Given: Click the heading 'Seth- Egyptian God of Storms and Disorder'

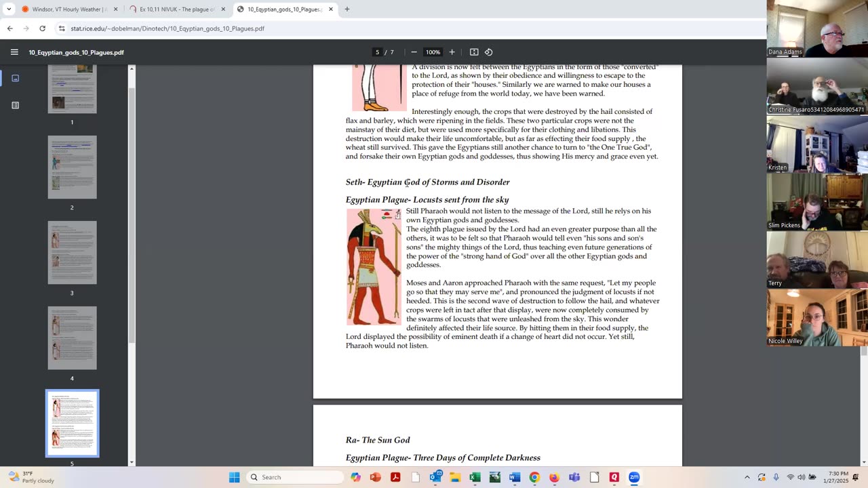Looking at the screenshot, I should point(427,182).
